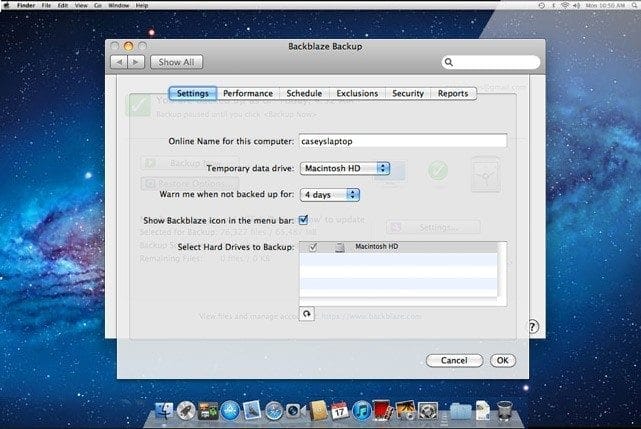Click the Macintosh HD drive icon
The image size is (641, 429).
(x=339, y=247)
